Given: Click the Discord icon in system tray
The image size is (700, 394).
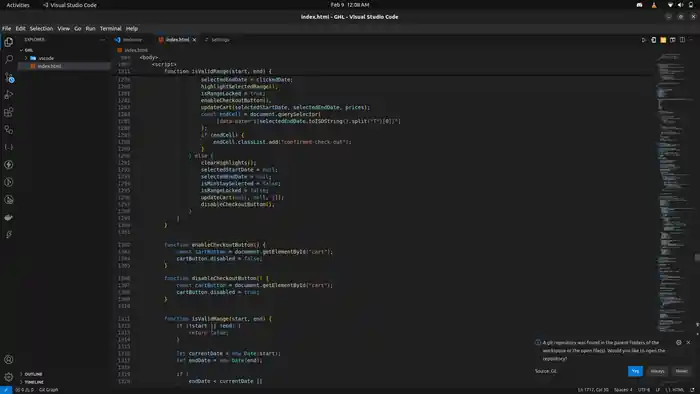Looking at the screenshot, I should [639, 5].
